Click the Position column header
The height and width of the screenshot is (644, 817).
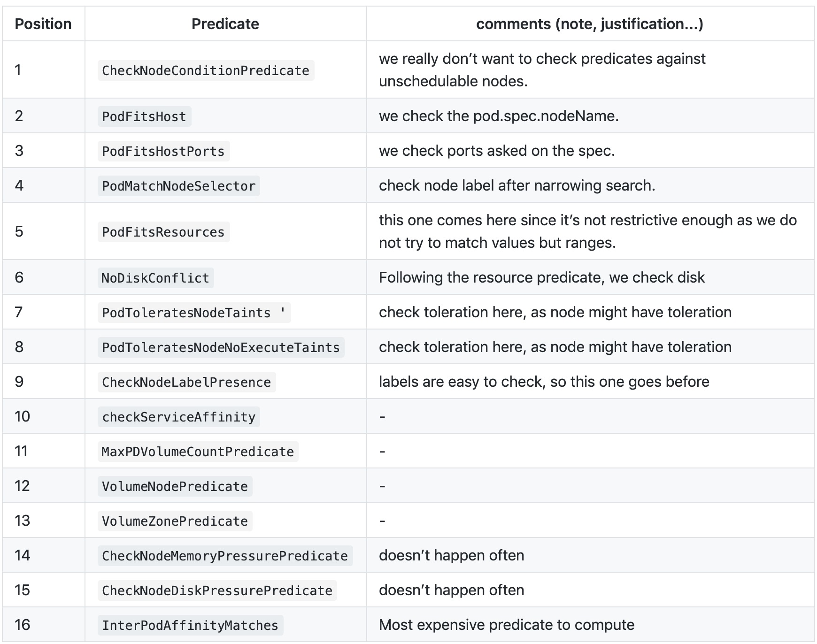[43, 24]
